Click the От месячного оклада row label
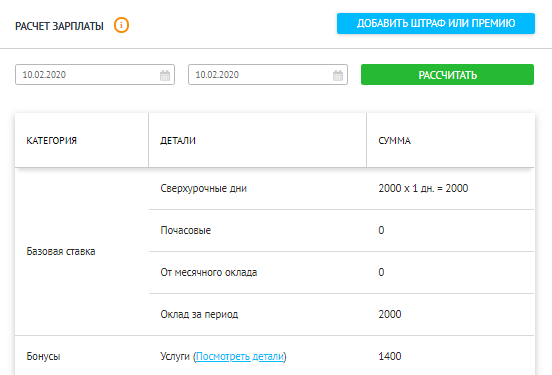 pyautogui.click(x=209, y=272)
